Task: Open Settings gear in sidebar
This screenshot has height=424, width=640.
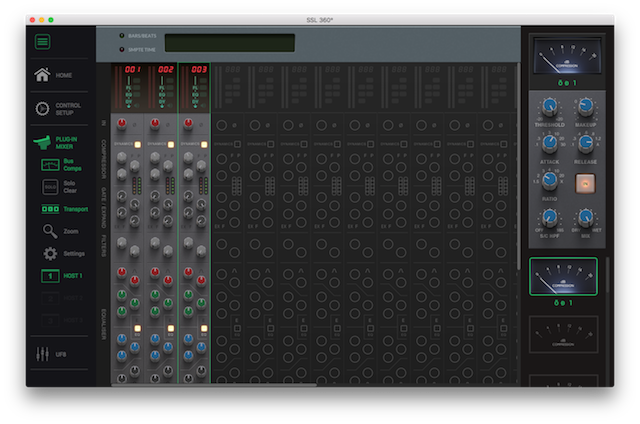Action: pyautogui.click(x=50, y=253)
